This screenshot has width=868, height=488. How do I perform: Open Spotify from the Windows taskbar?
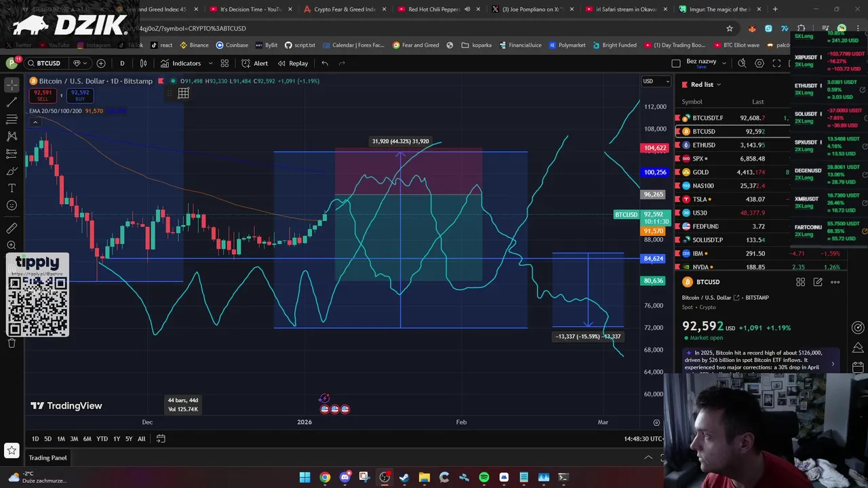[484, 478]
